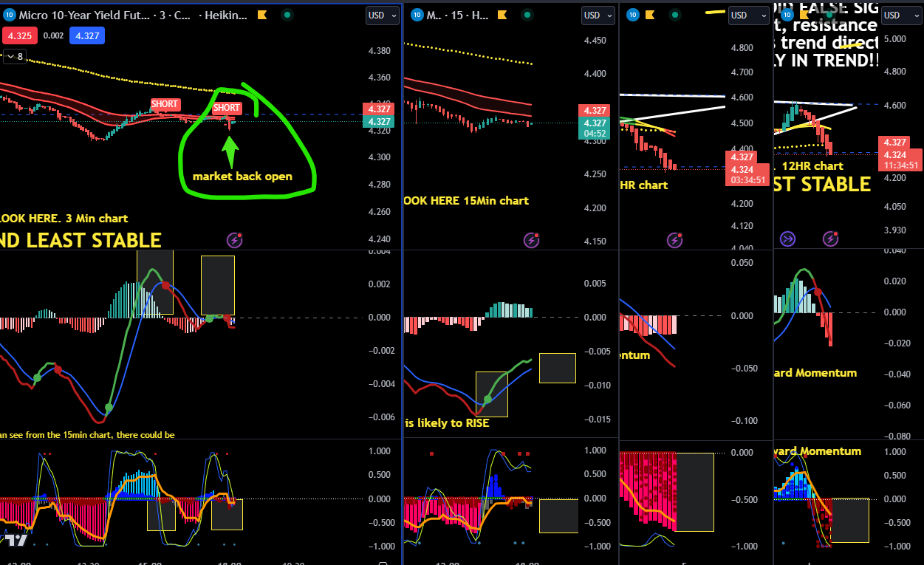
Task: Open the USD currency dropdown on the 3-minute chart
Action: coord(383,15)
